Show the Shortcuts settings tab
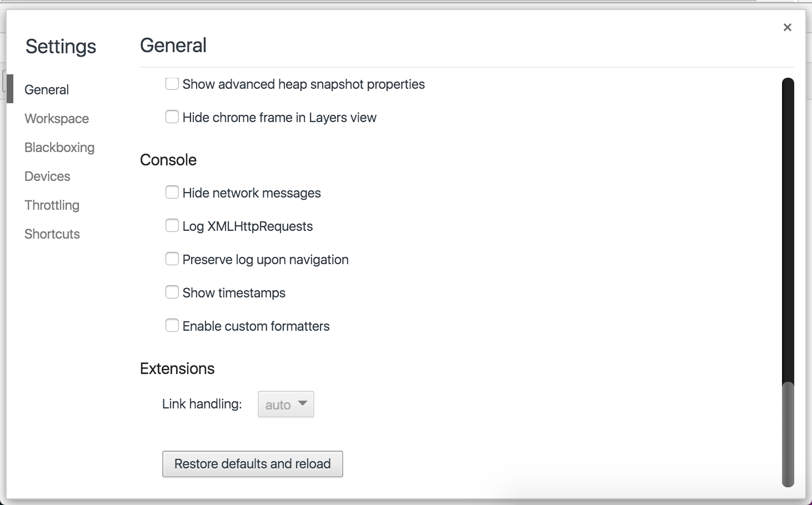The width and height of the screenshot is (812, 505). pos(52,234)
